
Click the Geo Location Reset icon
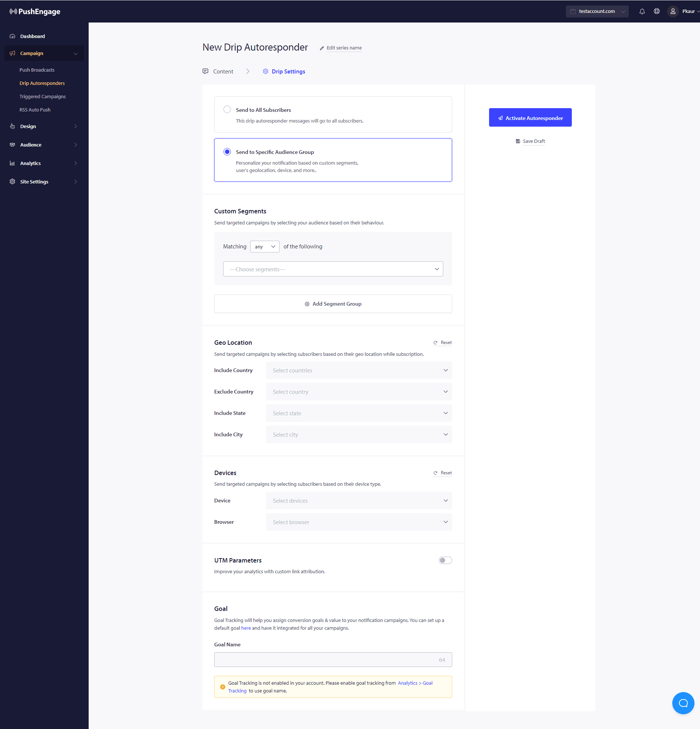(x=436, y=343)
